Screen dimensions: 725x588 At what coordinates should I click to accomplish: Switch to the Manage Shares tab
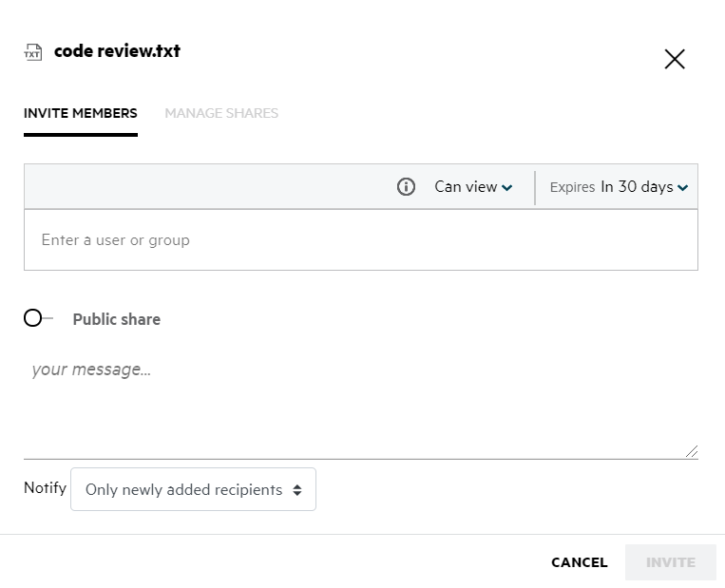coord(221,113)
